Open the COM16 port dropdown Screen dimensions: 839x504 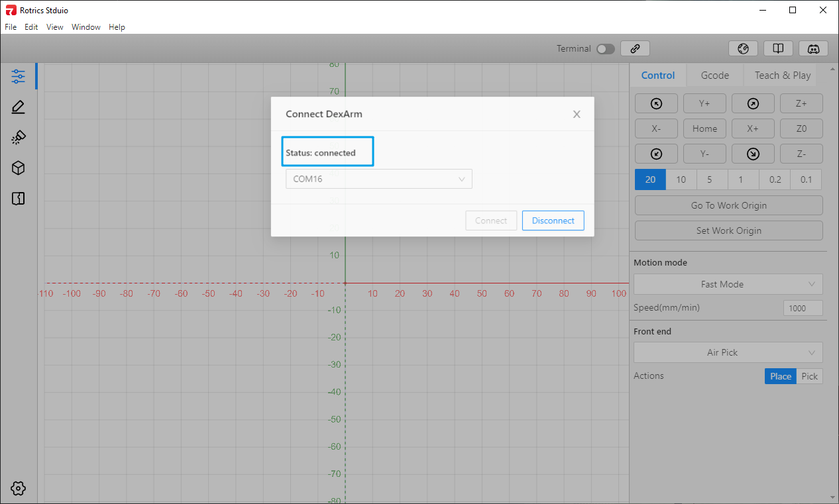pos(379,179)
